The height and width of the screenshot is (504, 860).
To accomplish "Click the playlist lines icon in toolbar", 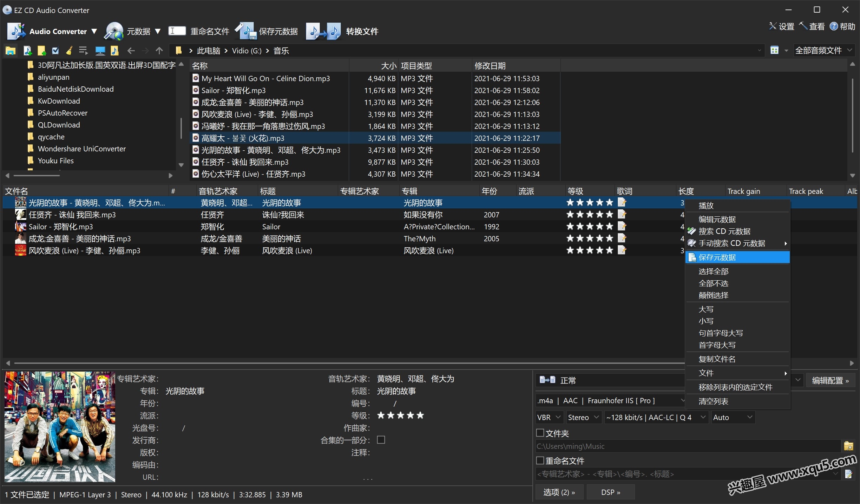I will click(x=83, y=51).
